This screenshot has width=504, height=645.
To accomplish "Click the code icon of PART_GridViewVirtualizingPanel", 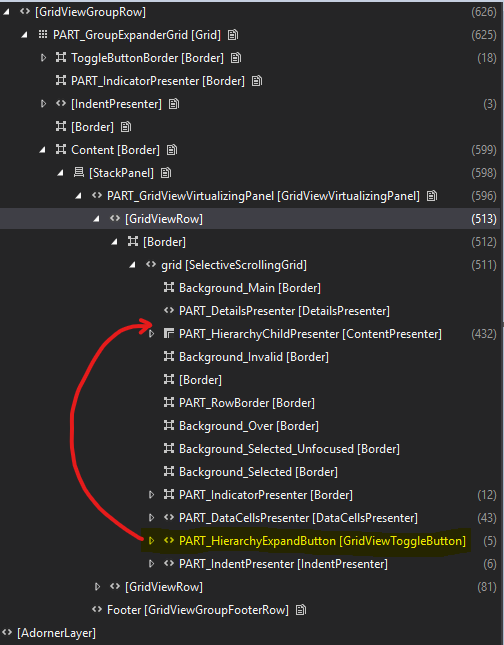I will pyautogui.click(x=97, y=196).
